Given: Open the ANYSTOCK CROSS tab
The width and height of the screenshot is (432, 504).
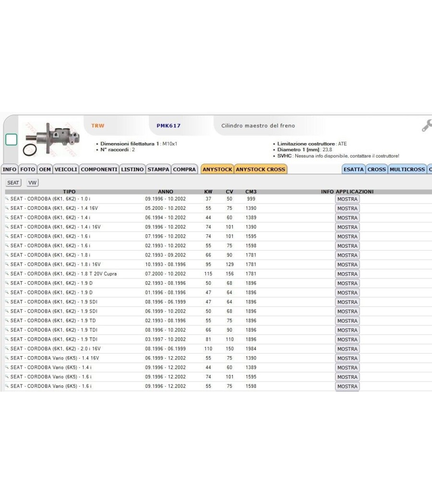Looking at the screenshot, I should tap(261, 169).
